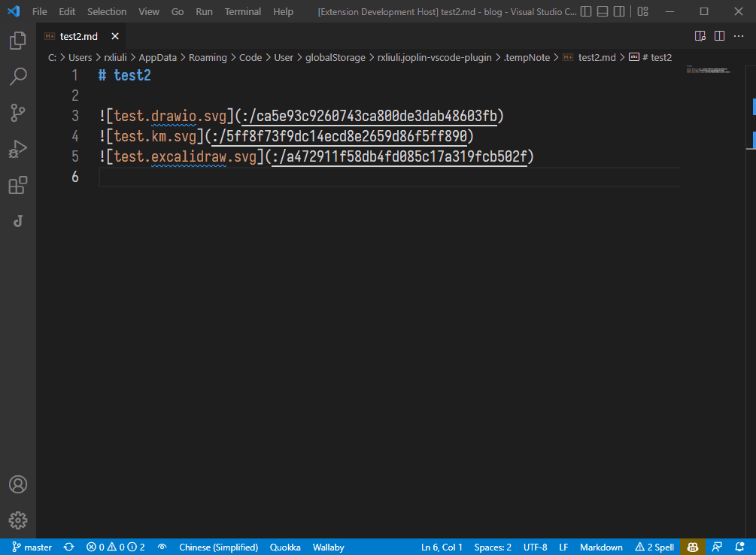The image size is (756, 555).
Task: Open the View menu
Action: pos(149,11)
